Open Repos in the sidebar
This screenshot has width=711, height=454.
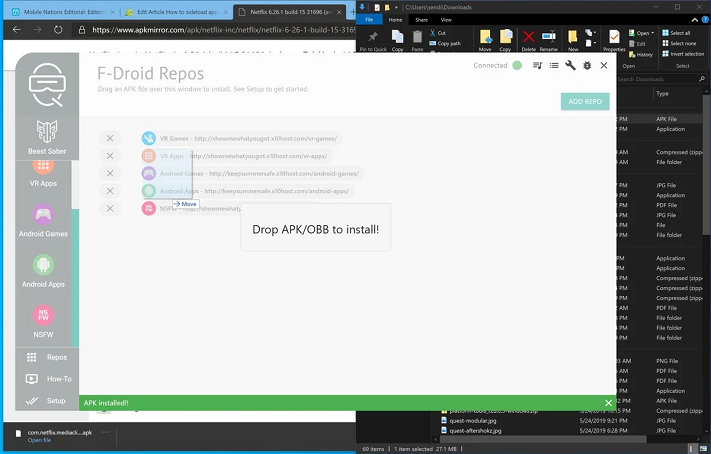46,357
